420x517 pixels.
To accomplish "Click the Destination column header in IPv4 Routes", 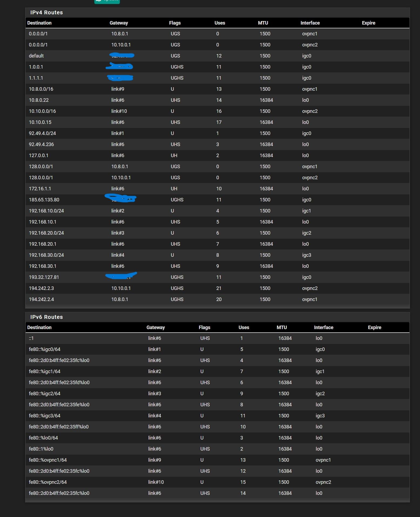I will (39, 23).
